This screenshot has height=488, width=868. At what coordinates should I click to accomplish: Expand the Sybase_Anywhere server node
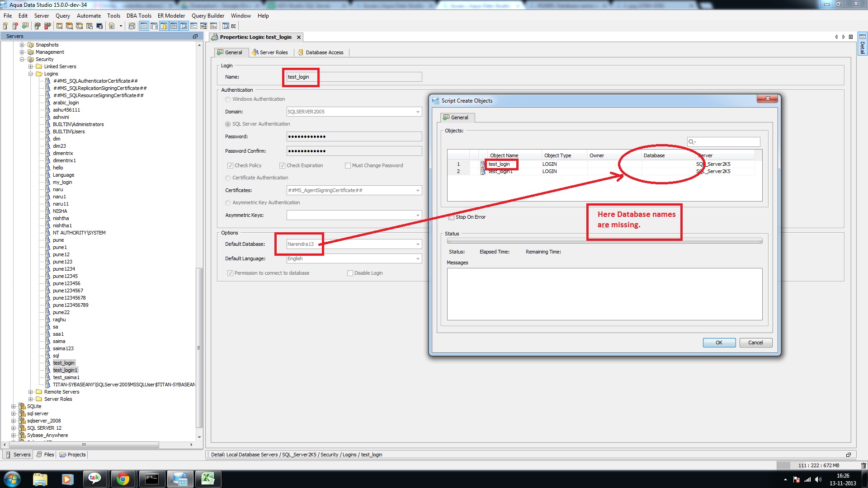pyautogui.click(x=13, y=435)
